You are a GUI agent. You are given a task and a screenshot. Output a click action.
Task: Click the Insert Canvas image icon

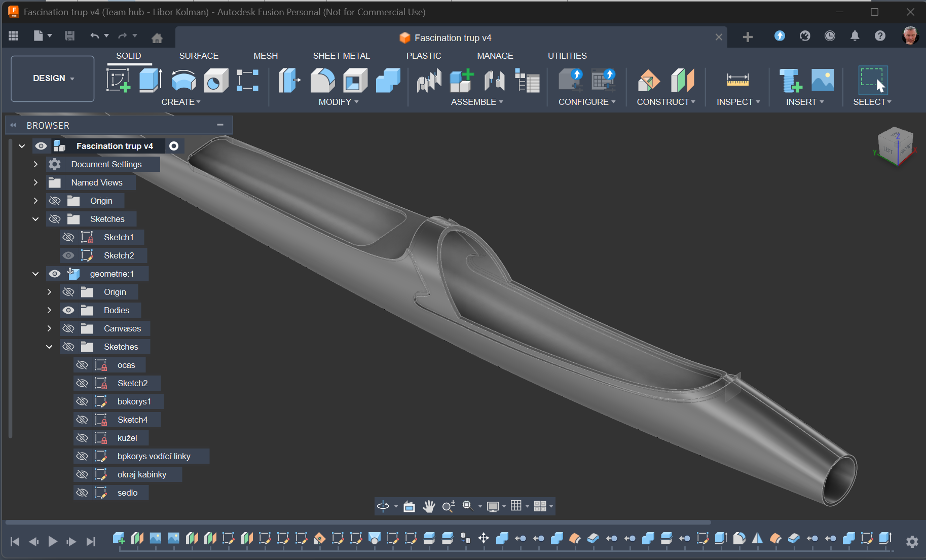pos(822,81)
